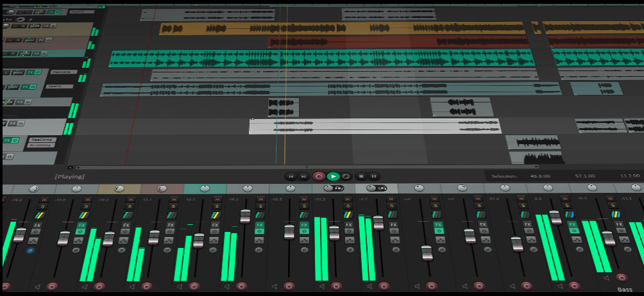Open envelope button on the teal mixer strip
Screen dimensions: 644x296
[213, 240]
